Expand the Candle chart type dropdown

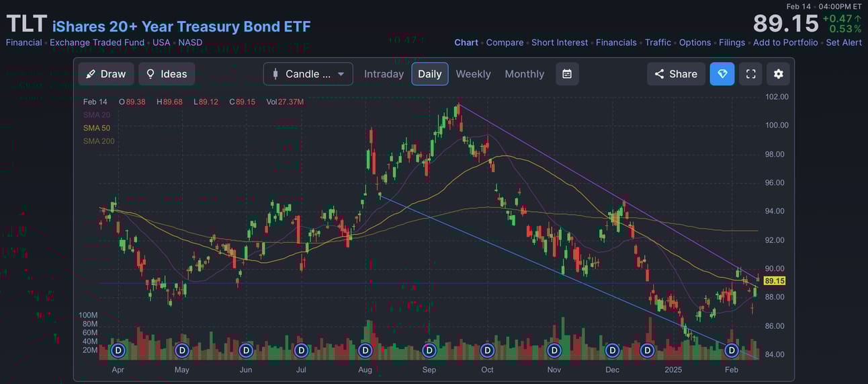308,74
